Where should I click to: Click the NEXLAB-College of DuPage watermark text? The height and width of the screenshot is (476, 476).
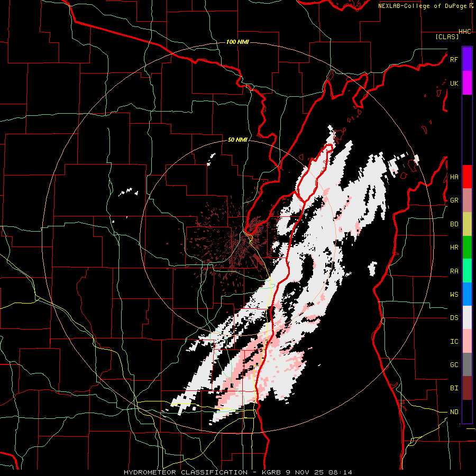pyautogui.click(x=423, y=6)
